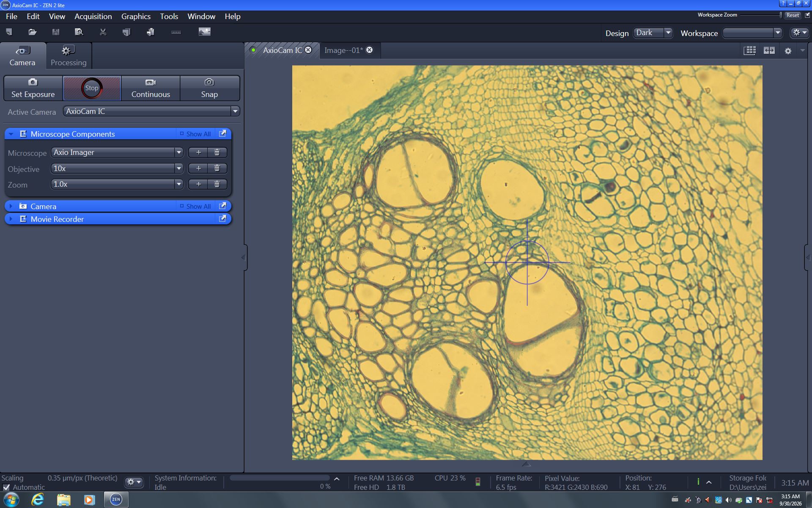Toggle Show All in Microscope Components

195,134
